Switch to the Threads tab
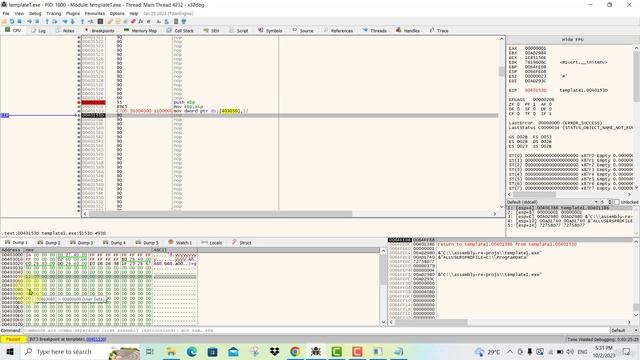Image resolution: width=640 pixels, height=360 pixels. click(375, 31)
